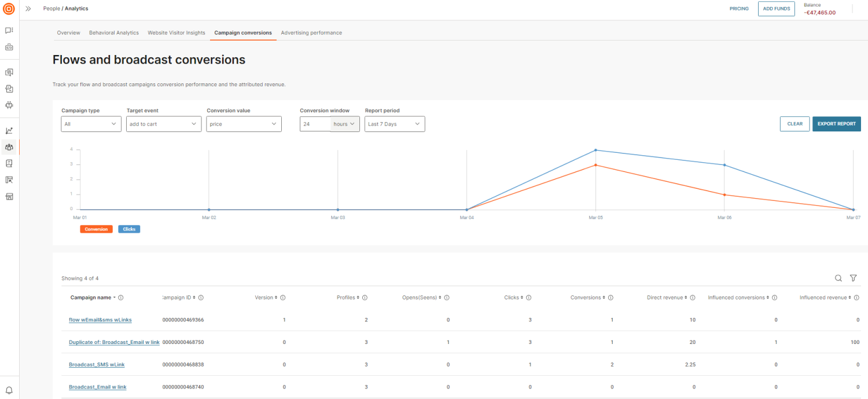Screen dimensions: 868x399
Task: Open campaign flow wEmail&sms wLinks
Action: tap(101, 320)
